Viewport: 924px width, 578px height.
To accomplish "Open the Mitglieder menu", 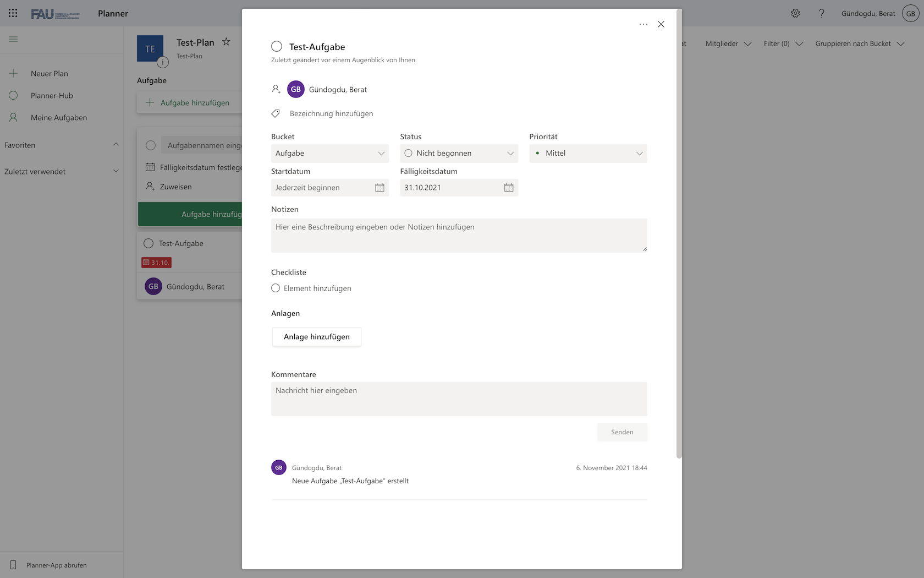I will point(727,43).
